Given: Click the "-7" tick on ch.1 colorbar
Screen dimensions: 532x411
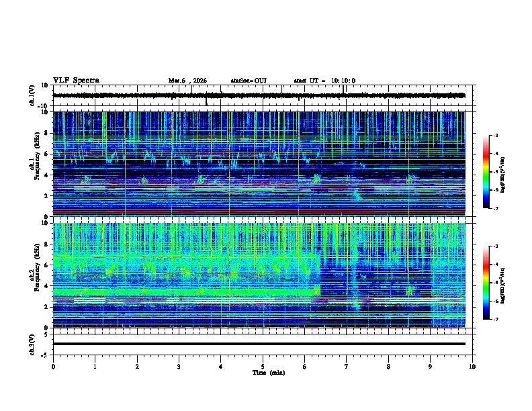Looking at the screenshot, I should [495, 208].
